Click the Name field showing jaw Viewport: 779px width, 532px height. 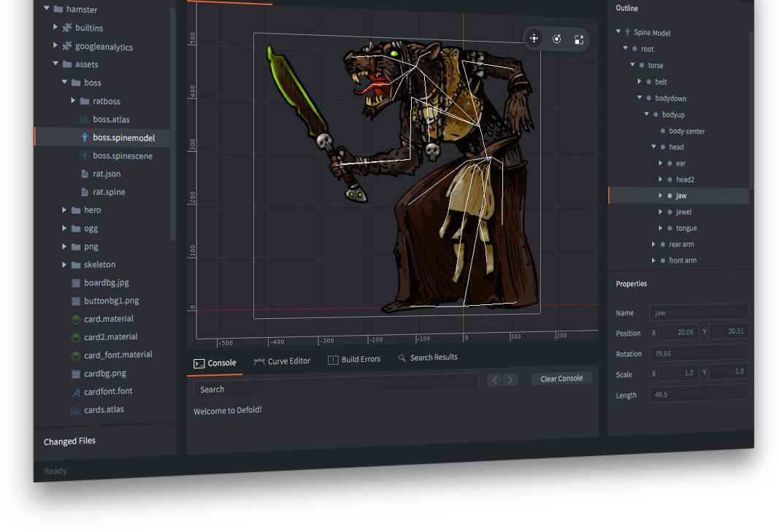(699, 312)
